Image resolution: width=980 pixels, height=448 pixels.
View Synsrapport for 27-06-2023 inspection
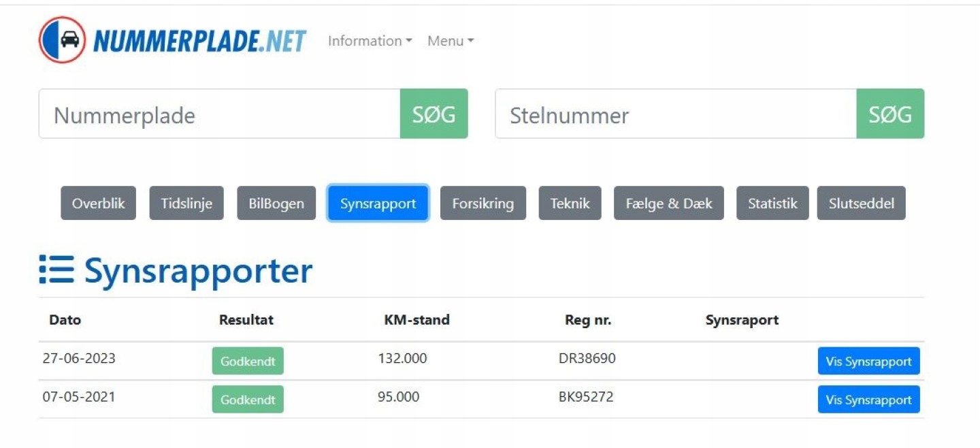coord(868,361)
